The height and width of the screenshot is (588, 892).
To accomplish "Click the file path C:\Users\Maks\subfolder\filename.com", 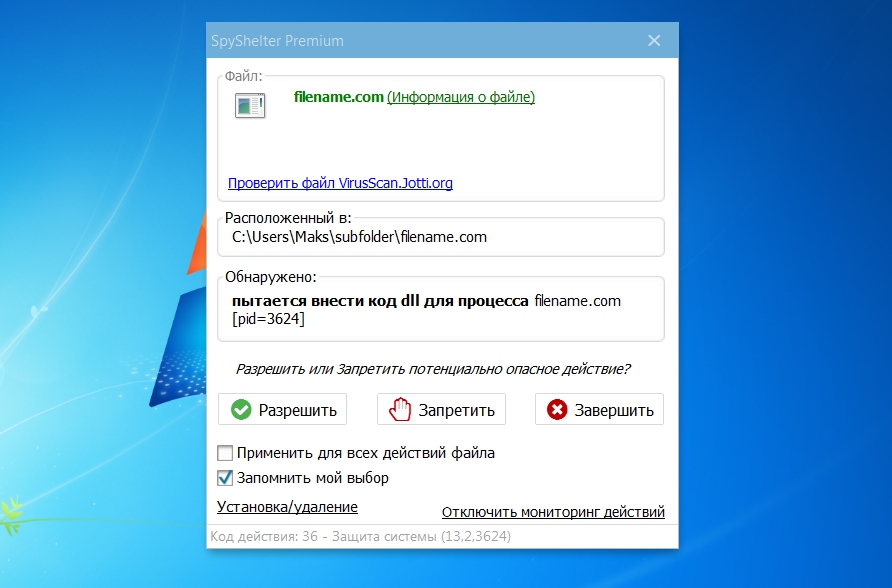I will pos(360,237).
